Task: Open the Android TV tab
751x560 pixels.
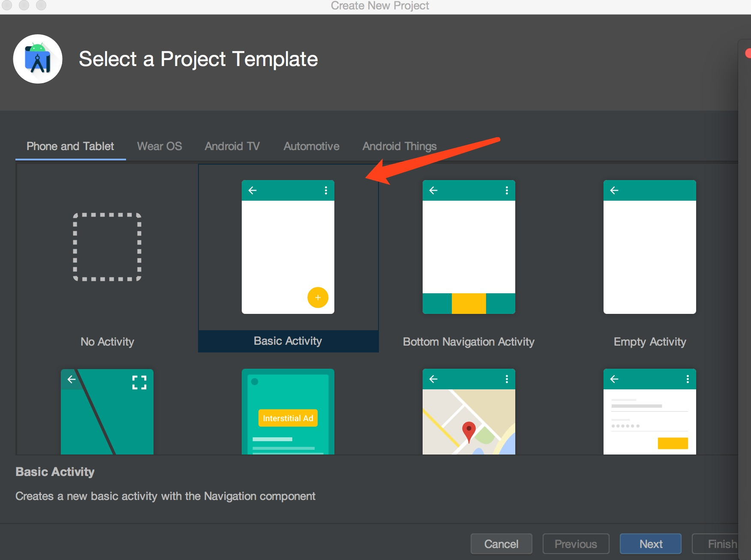Action: 232,146
